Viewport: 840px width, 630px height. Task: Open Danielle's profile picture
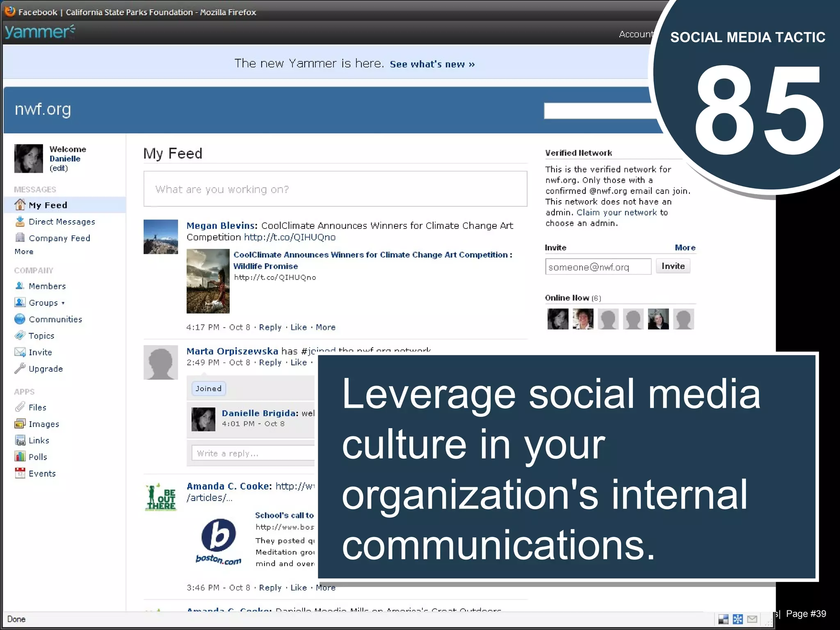point(28,158)
